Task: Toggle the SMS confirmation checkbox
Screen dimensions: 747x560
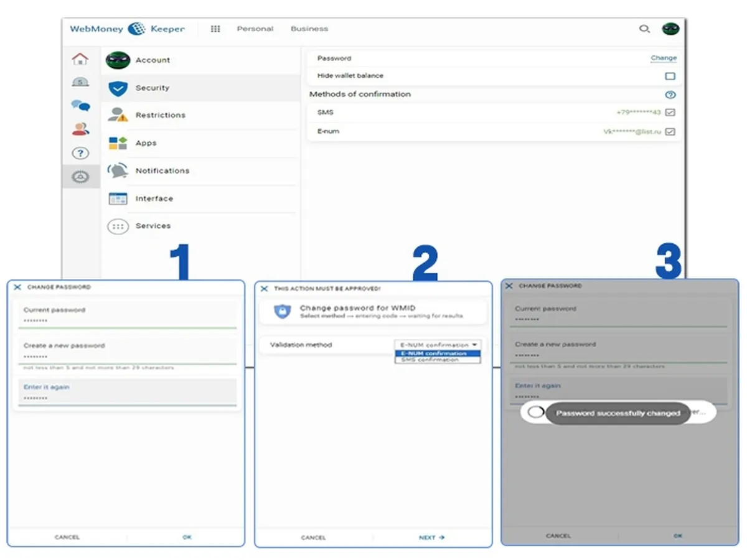Action: (670, 113)
